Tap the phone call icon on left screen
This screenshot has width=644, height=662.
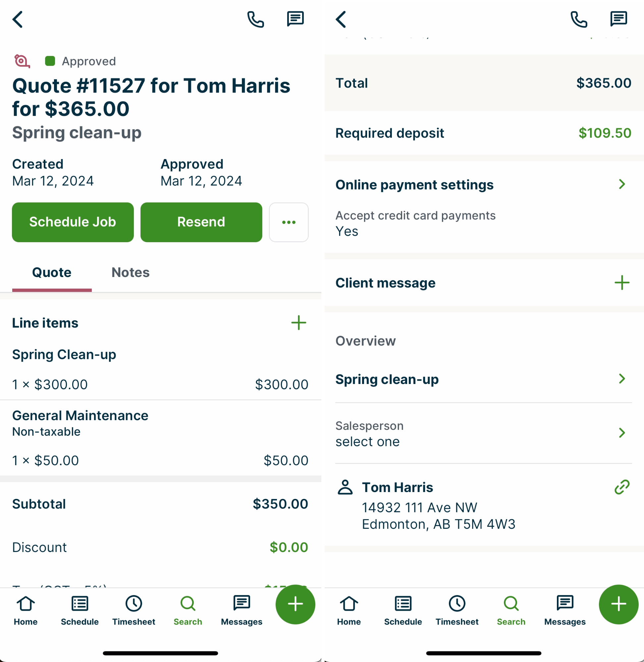coord(255,19)
